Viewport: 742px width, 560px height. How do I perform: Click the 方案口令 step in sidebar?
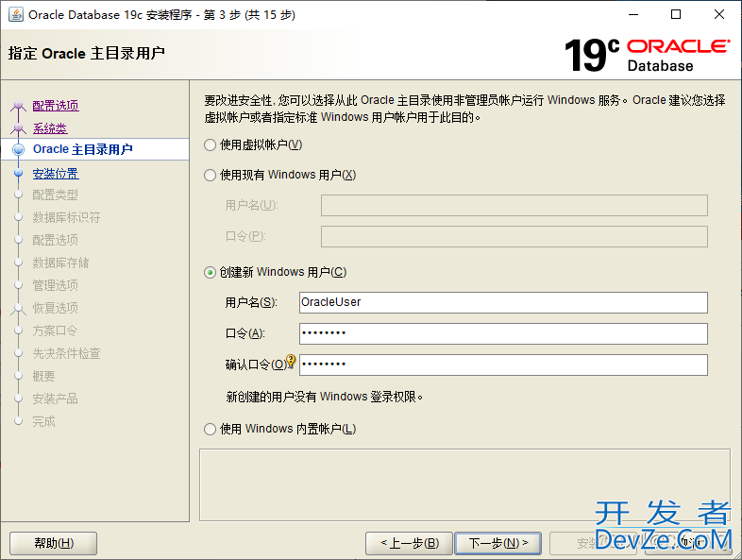coord(55,331)
